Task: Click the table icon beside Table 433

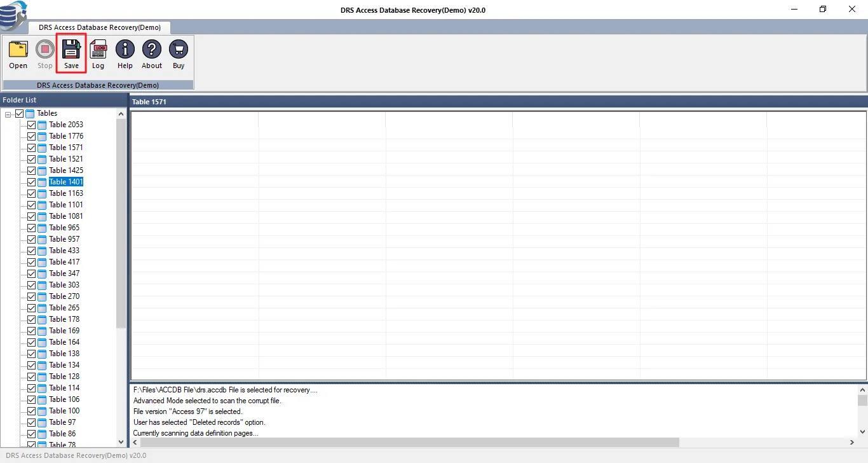Action: click(x=42, y=251)
